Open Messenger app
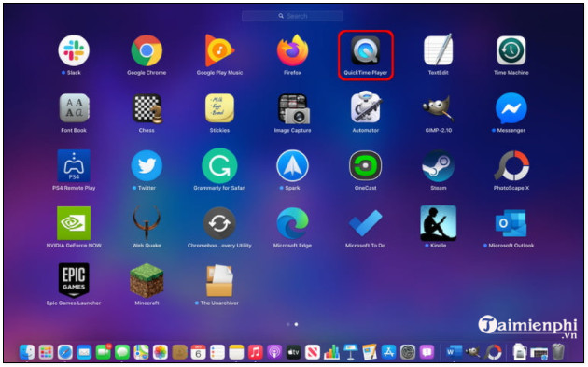 [x=511, y=108]
